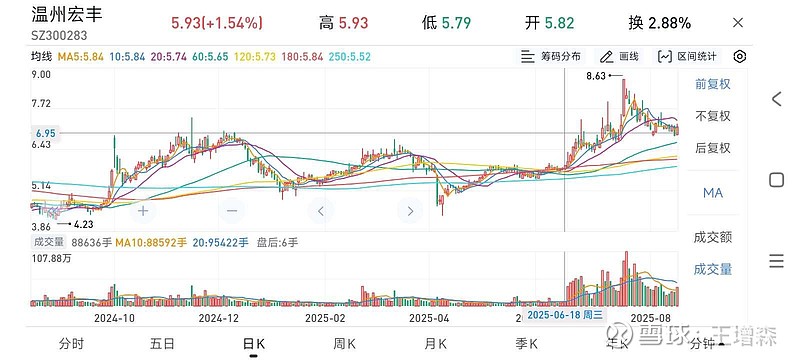The height and width of the screenshot is (360, 800).
Task: Zoom in chart with plus icon
Action: 143,211
